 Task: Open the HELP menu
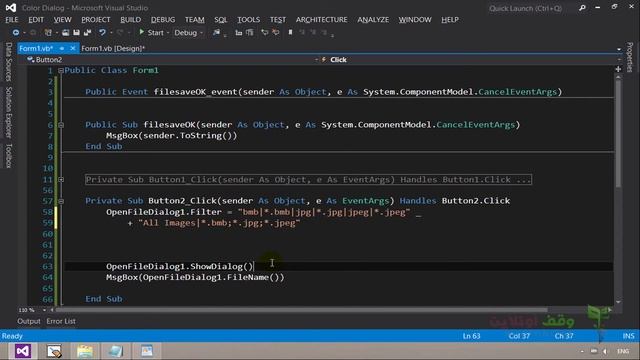click(x=450, y=20)
